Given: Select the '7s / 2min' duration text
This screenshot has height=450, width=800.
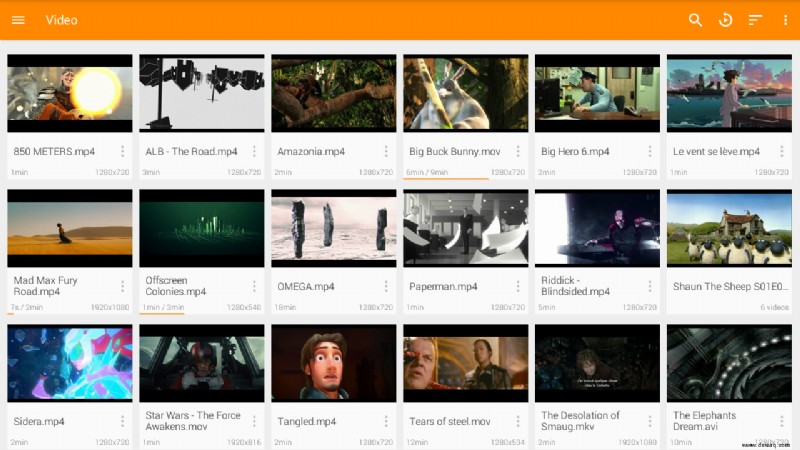Looking at the screenshot, I should tap(27, 307).
